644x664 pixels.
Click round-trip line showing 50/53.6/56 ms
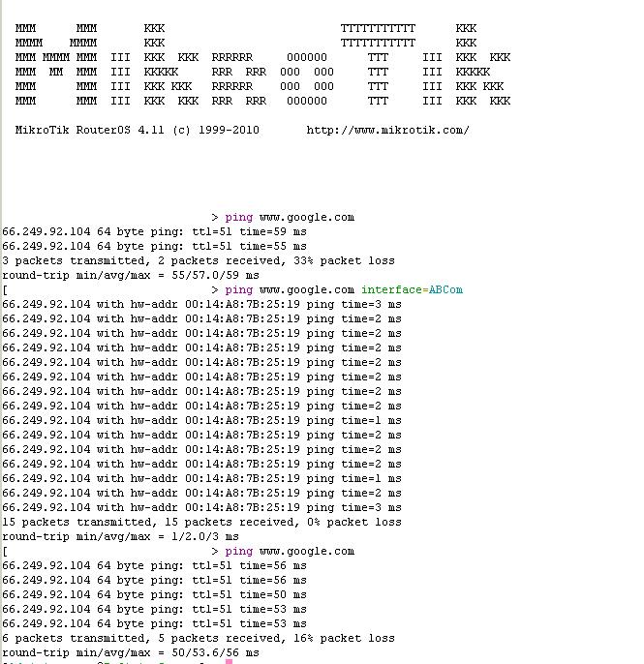131,652
